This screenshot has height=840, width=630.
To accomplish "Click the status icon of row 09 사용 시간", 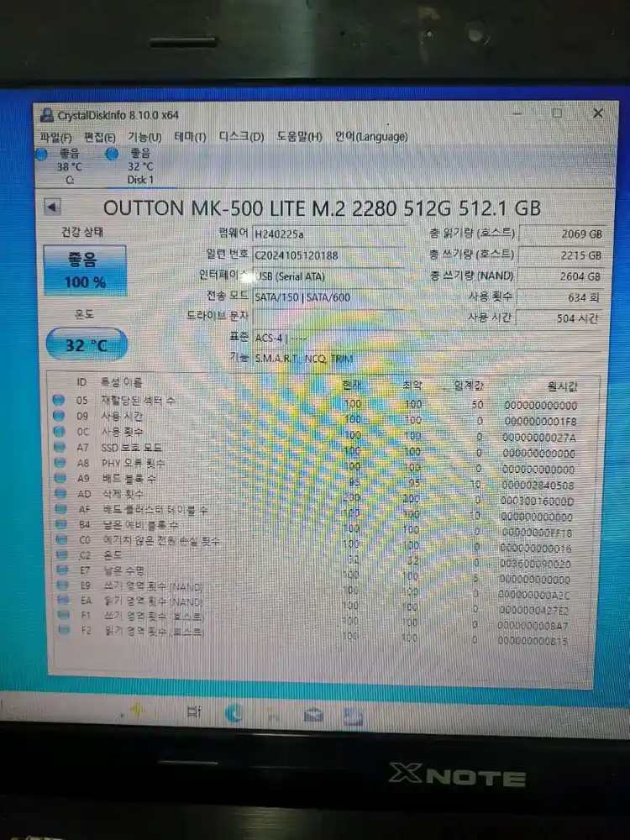I will pyautogui.click(x=60, y=416).
